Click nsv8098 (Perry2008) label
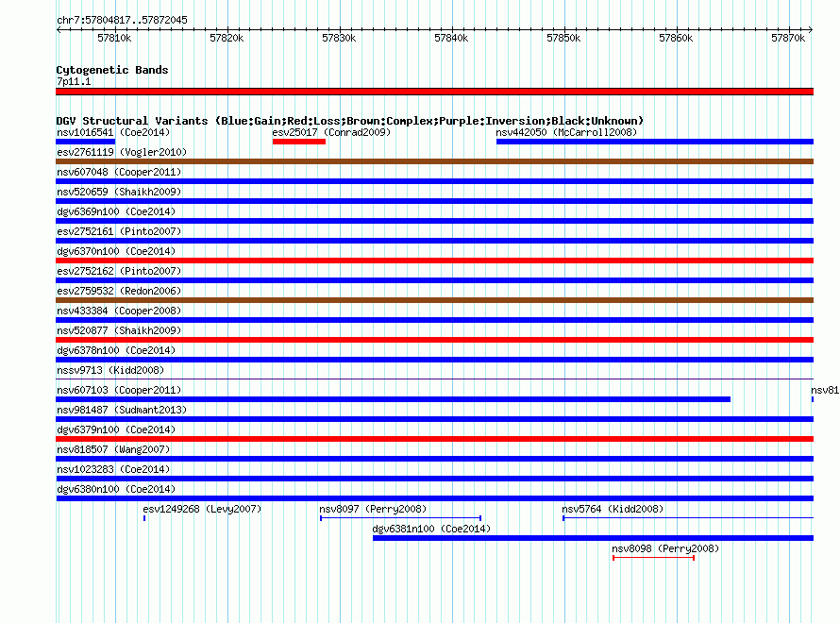840x623 pixels. [x=665, y=548]
